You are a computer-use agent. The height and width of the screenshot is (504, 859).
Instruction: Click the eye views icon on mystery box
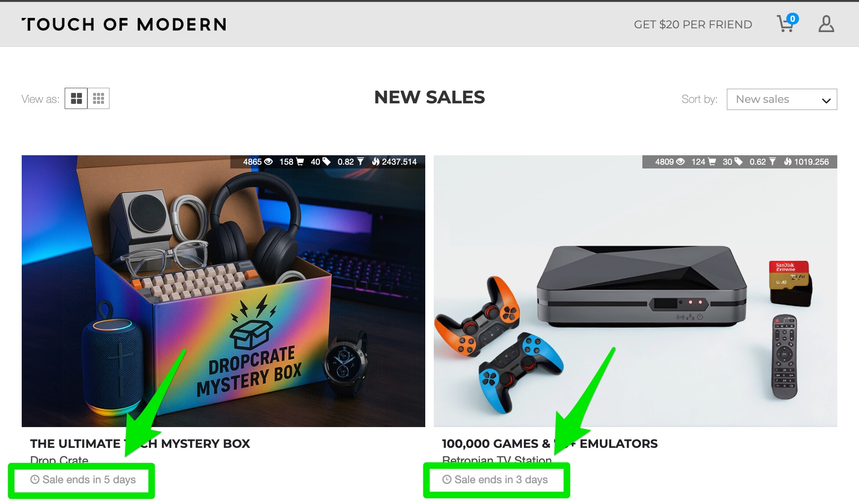tap(269, 161)
